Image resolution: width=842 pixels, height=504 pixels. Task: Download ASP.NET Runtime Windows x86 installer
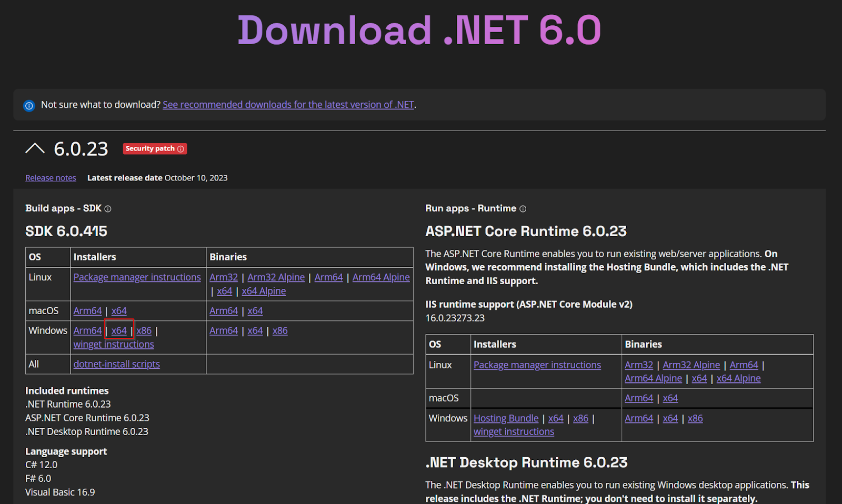click(580, 418)
